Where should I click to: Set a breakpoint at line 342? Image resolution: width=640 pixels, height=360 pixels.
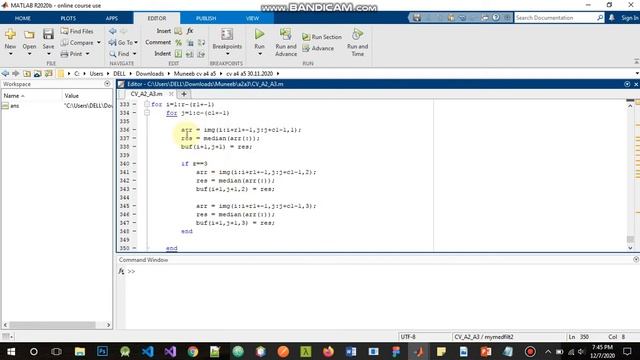tap(134, 180)
